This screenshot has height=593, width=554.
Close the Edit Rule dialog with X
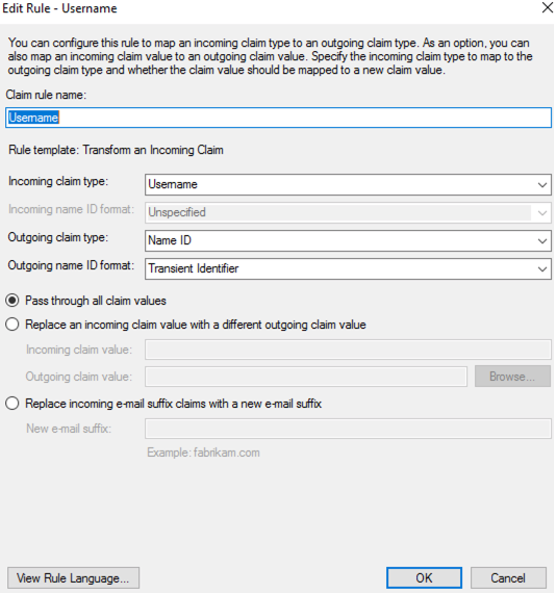click(x=547, y=8)
